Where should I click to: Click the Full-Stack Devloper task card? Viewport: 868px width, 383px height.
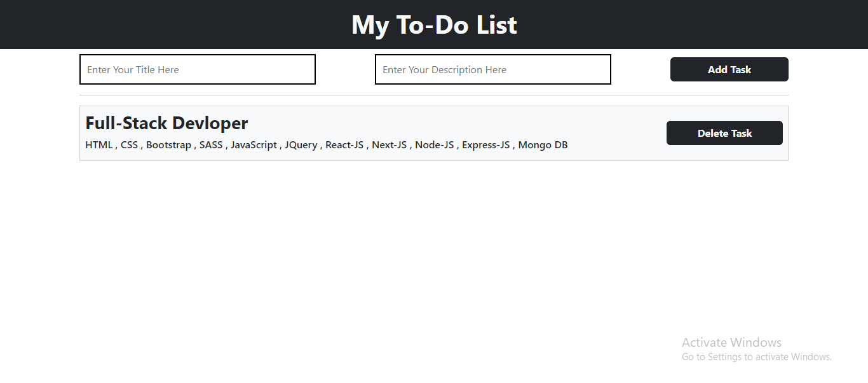tap(433, 132)
